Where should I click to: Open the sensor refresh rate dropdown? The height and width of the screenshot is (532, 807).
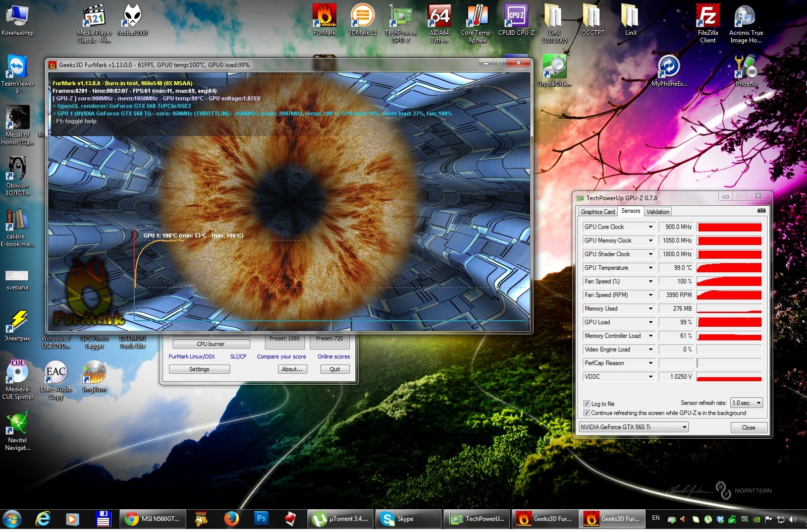746,403
